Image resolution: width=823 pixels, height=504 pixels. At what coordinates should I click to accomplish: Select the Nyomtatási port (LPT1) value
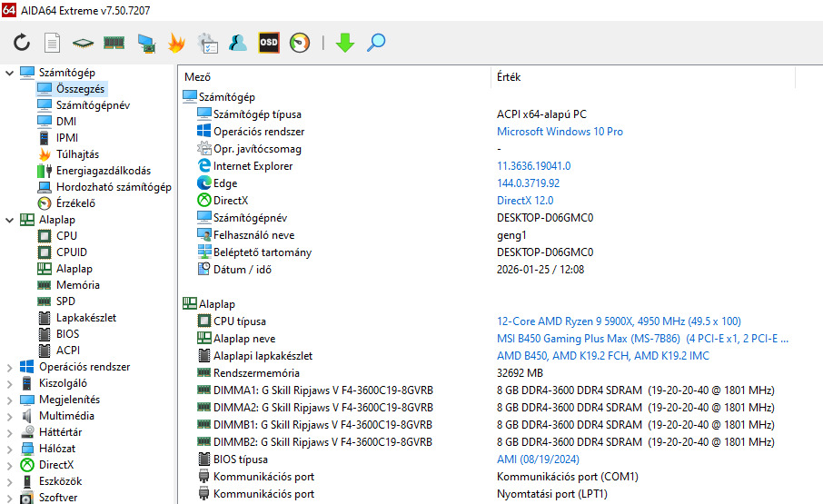[x=552, y=494]
